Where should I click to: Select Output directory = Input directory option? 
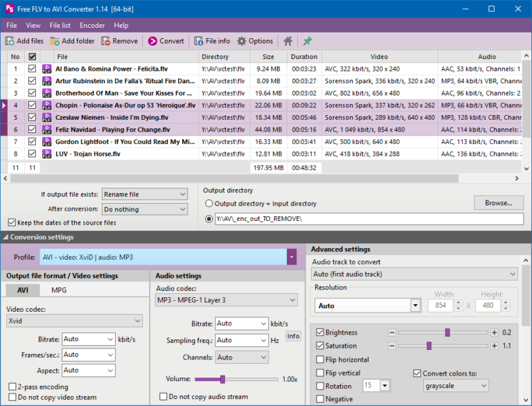pos(209,204)
